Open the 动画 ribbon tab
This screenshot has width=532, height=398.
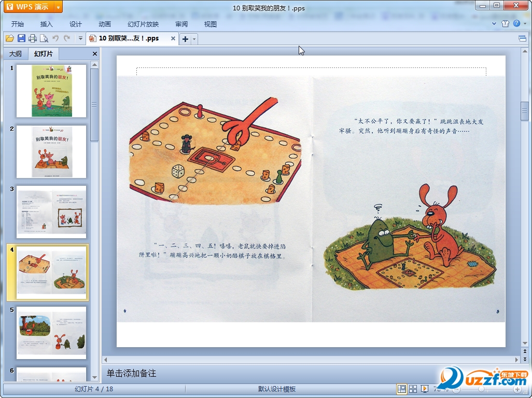(x=105, y=24)
